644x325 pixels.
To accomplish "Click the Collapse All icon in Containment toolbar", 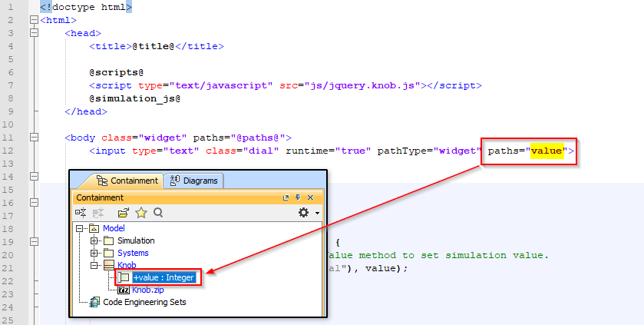I will click(81, 213).
